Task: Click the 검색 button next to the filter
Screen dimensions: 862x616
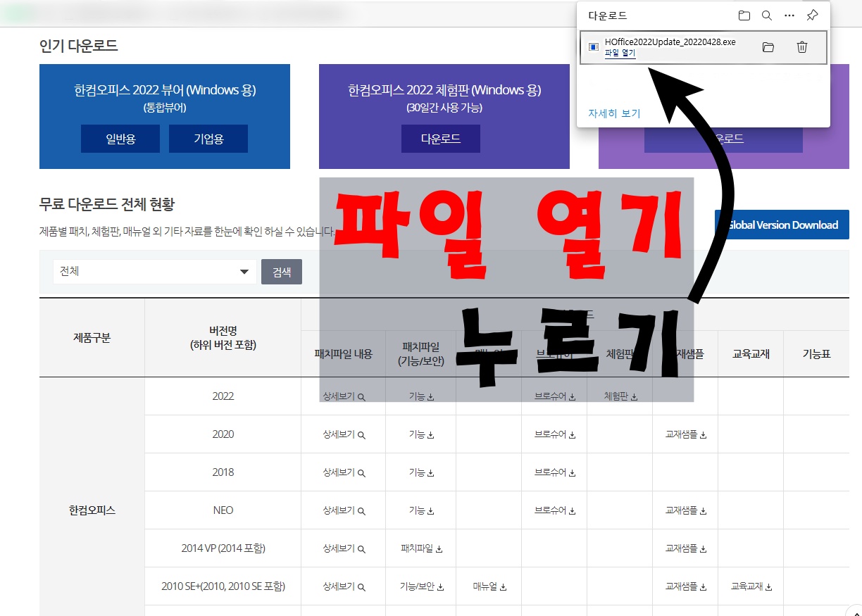Action: click(282, 272)
